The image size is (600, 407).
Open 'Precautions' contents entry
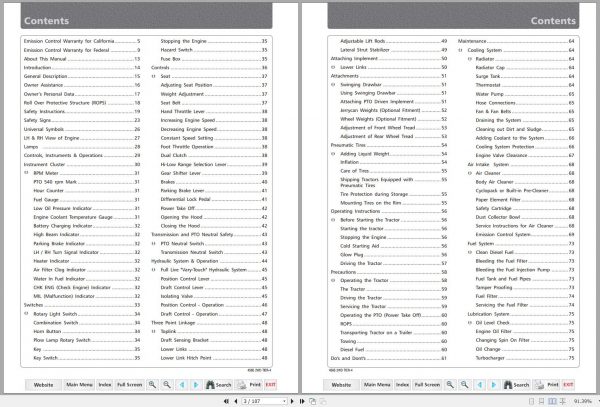coord(389,272)
